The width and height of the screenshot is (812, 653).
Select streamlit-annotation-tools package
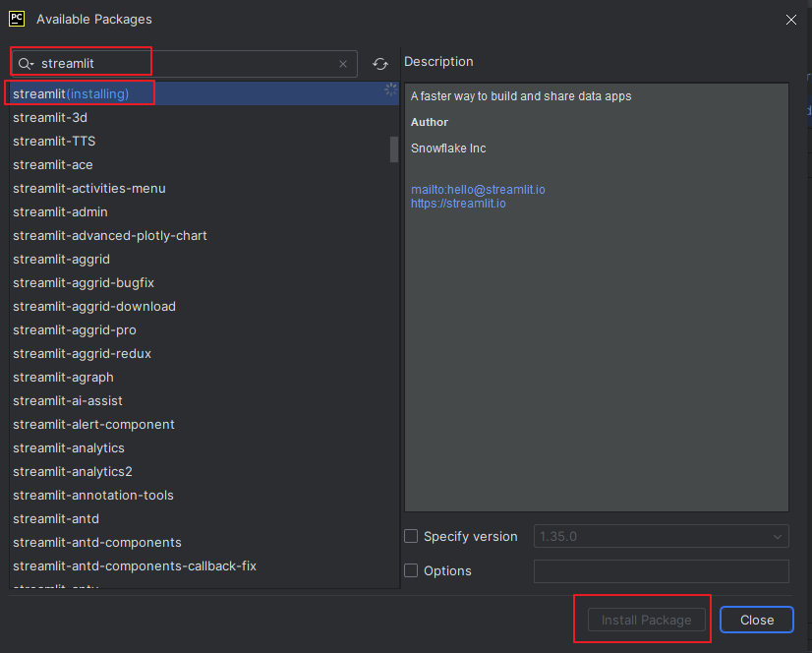point(204,495)
